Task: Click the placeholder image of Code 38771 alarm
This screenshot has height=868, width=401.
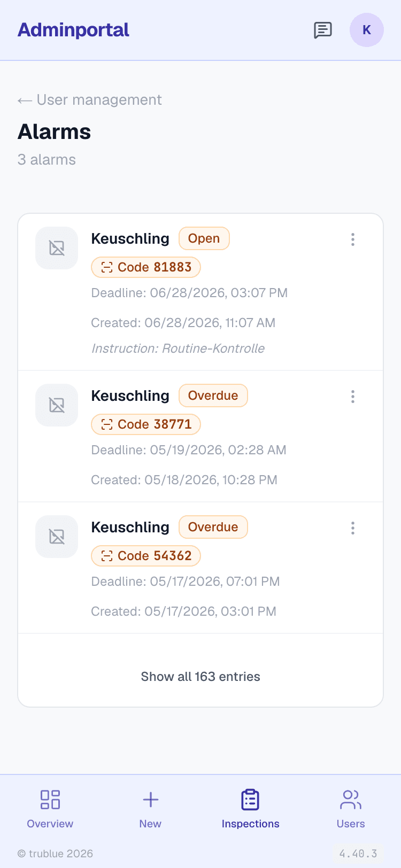Action: coord(57,405)
